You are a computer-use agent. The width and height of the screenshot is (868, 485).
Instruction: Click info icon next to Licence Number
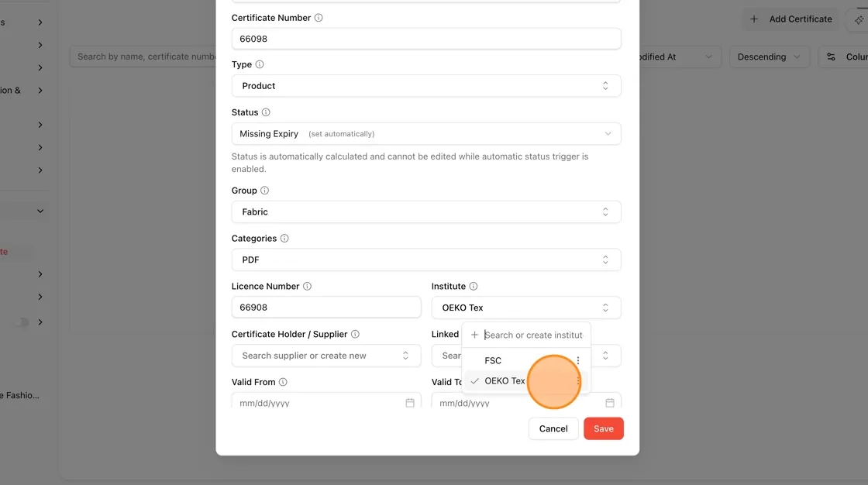tap(307, 286)
